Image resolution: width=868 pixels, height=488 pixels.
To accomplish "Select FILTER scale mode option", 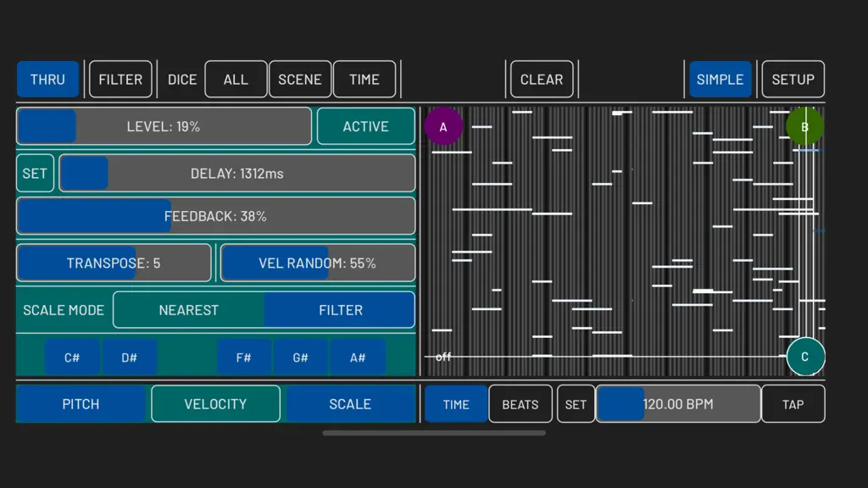I will tap(340, 310).
